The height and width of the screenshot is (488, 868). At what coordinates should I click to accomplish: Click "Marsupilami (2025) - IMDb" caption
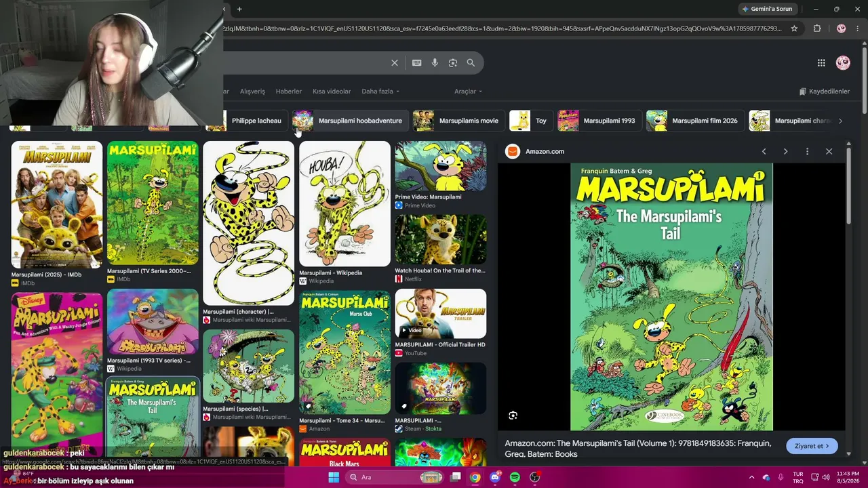46,274
